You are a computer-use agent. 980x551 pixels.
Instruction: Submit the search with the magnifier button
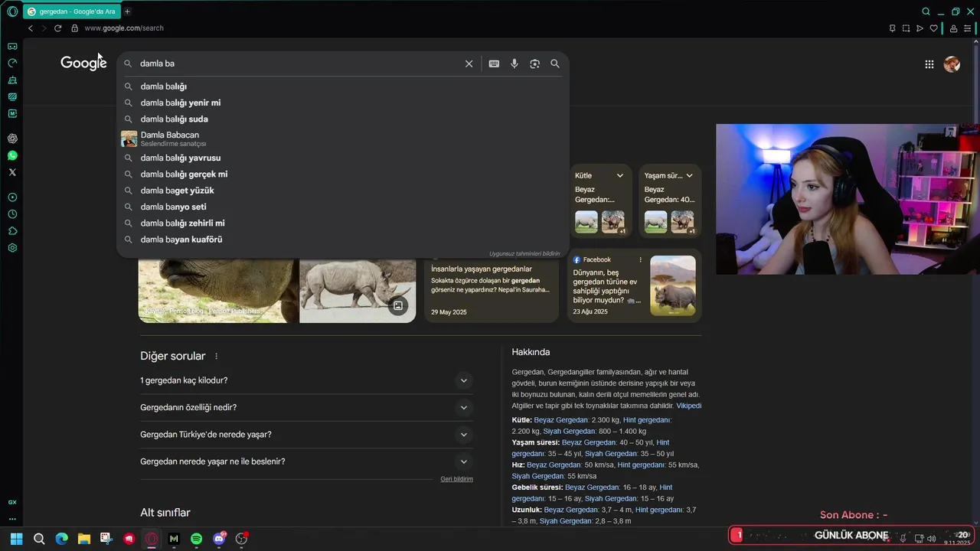click(555, 64)
